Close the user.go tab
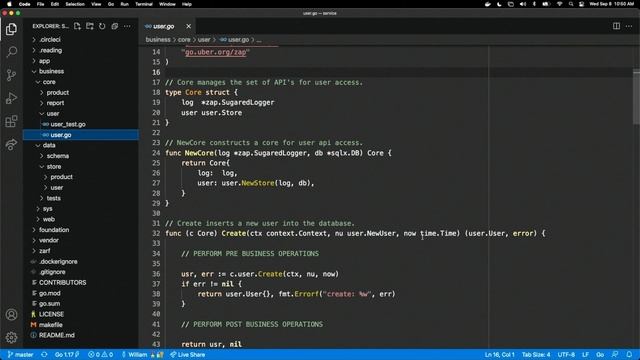Viewport: 640px width, 360px height. pos(189,26)
